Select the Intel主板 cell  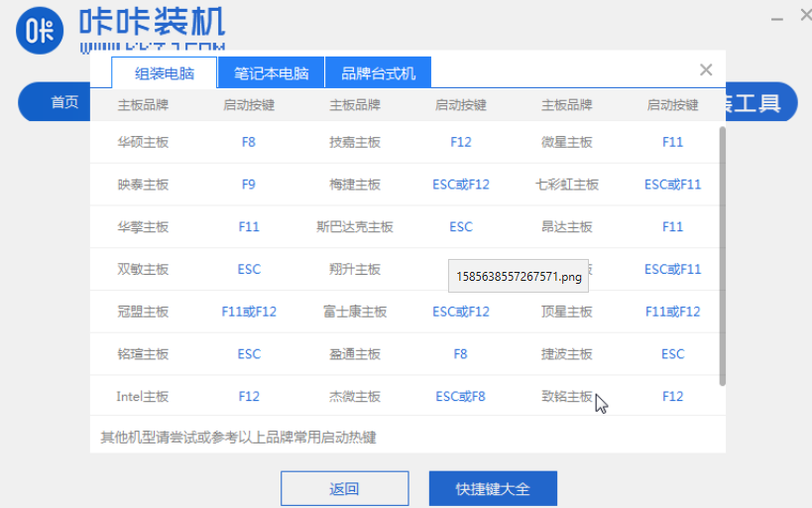tap(143, 397)
